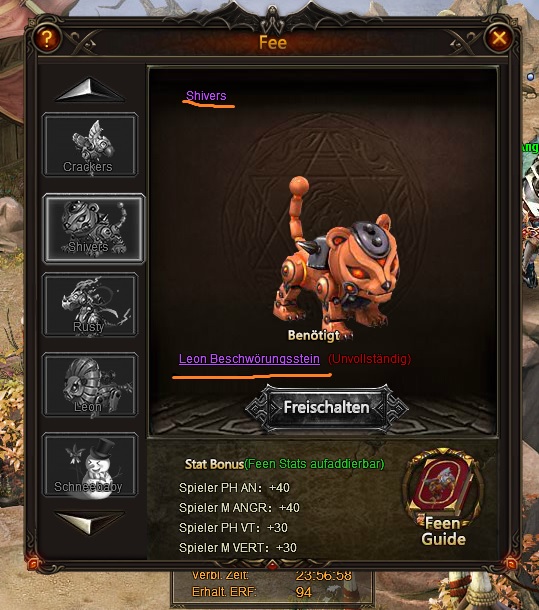Screen dimensions: 539x610
Task: Click the Spieler PH AN bonus row
Action: (234, 487)
